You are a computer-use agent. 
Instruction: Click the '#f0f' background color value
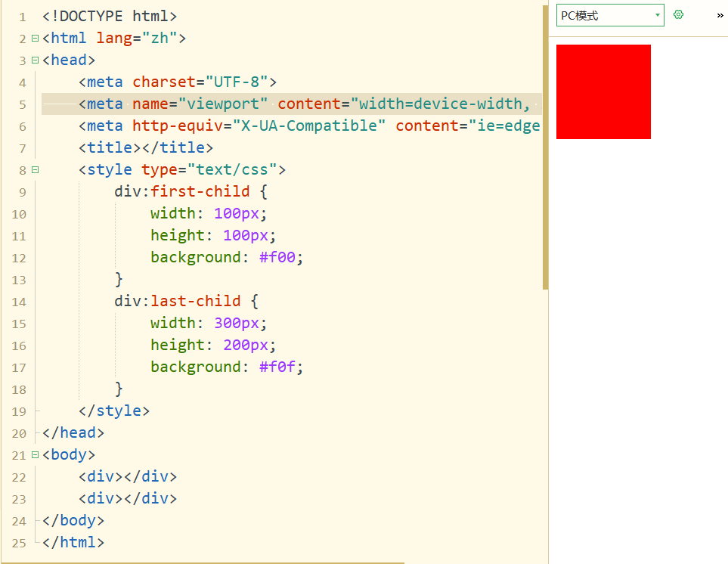click(277, 367)
